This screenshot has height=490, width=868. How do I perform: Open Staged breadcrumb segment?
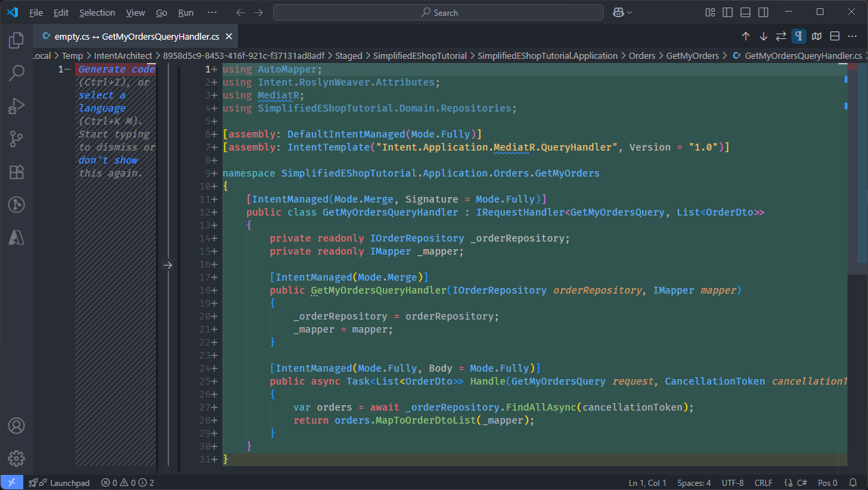pyautogui.click(x=348, y=56)
